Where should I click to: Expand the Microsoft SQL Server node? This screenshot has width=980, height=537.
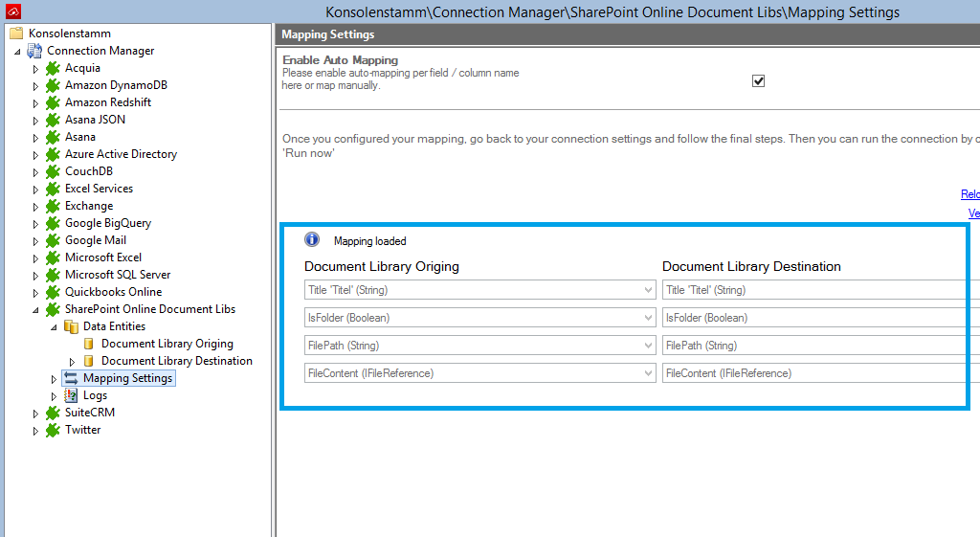coord(36,275)
